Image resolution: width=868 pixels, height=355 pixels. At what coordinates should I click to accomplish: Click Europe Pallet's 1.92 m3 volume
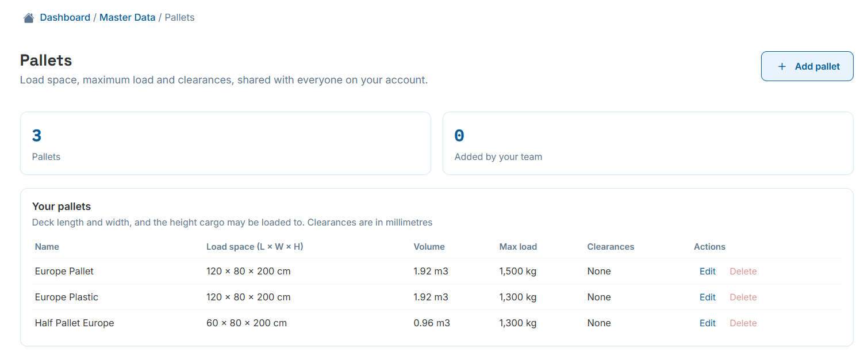431,271
